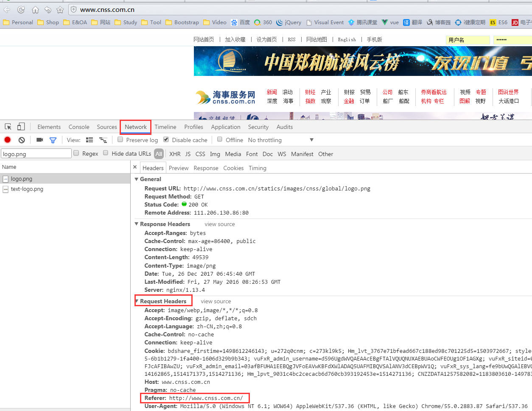Viewport: 532px width, 411px height.
Task: Open the Console panel tab
Action: click(x=79, y=127)
